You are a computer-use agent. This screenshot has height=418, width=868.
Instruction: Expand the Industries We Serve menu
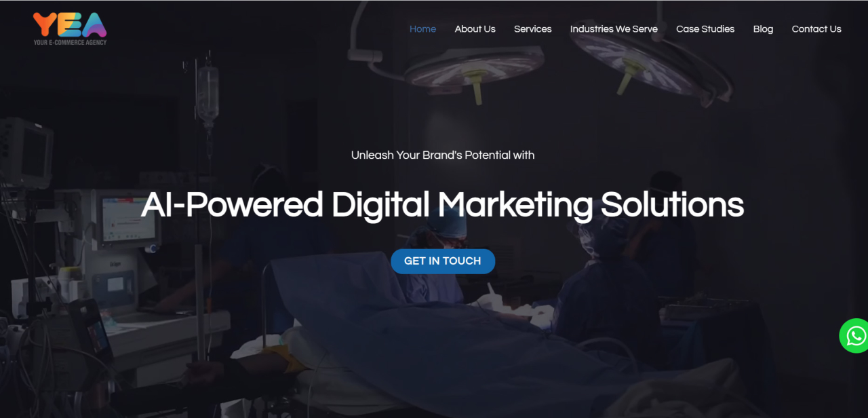614,28
